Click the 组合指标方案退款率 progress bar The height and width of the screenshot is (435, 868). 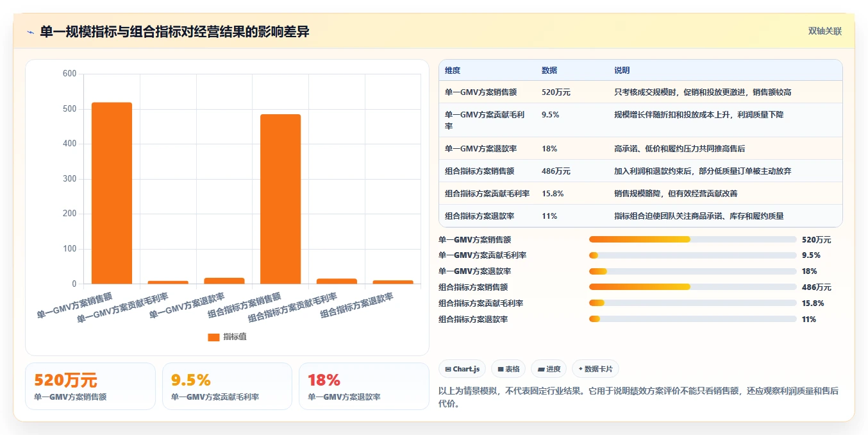(x=693, y=319)
